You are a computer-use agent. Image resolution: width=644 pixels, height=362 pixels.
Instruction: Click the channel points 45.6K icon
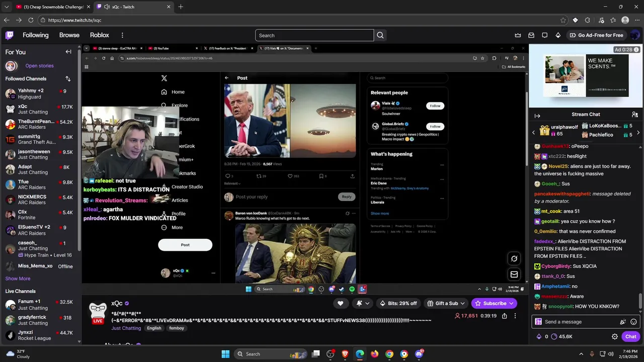pos(561,336)
